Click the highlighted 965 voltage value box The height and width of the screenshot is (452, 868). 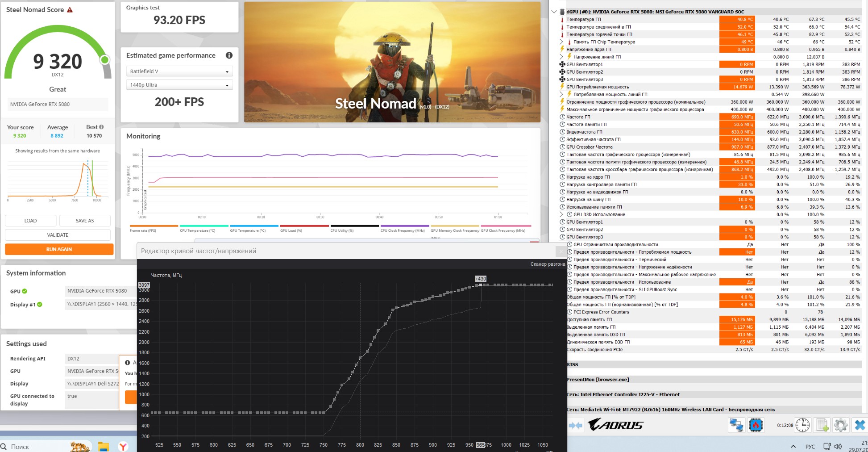tap(480, 445)
